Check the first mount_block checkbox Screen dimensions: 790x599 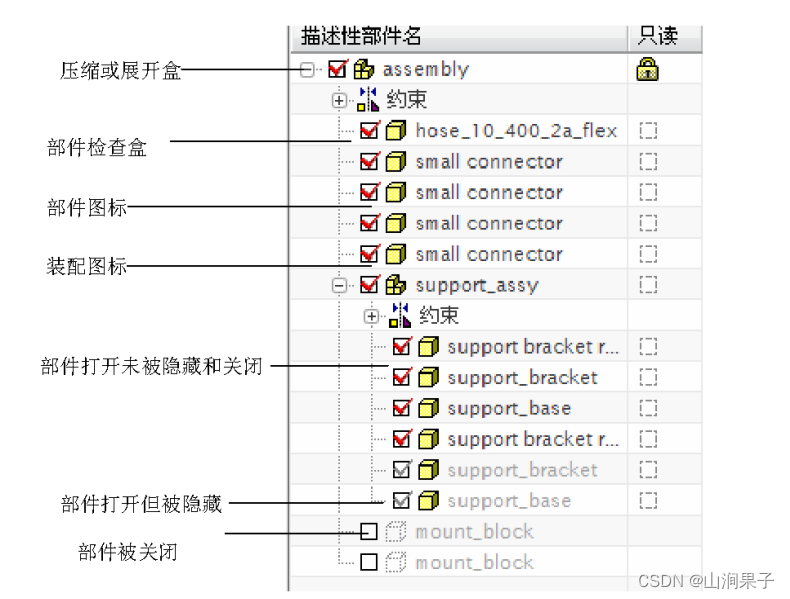369,531
